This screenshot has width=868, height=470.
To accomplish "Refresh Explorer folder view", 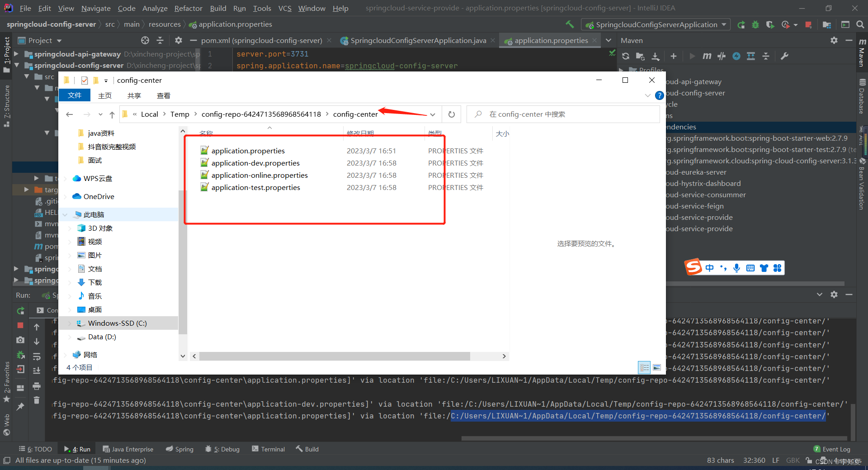I will [451, 114].
